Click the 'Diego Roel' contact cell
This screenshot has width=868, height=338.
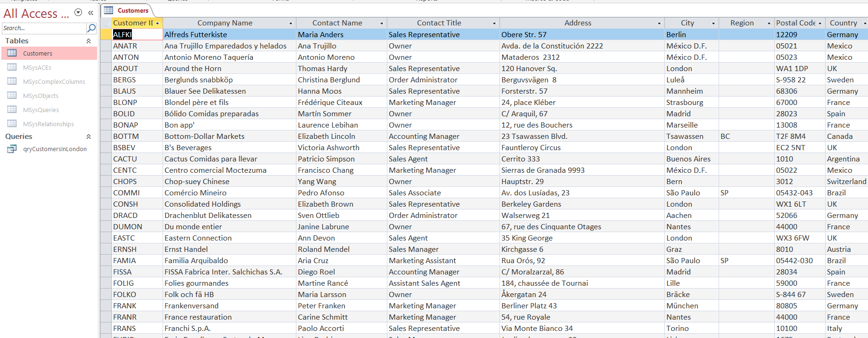click(342, 272)
